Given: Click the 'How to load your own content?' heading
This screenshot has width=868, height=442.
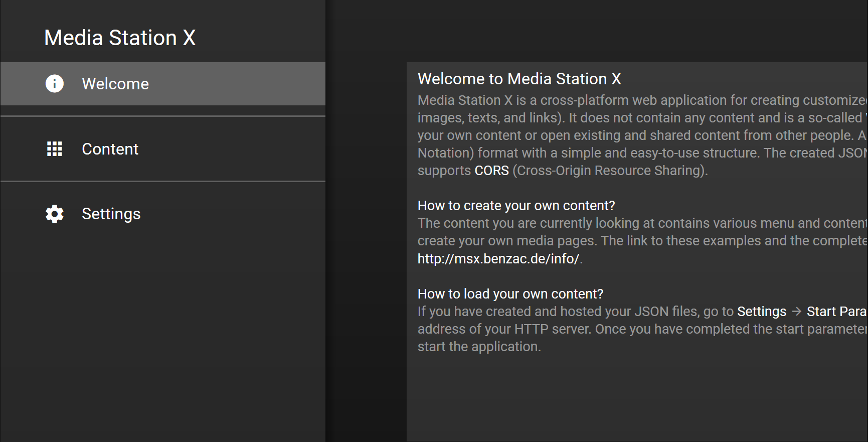Looking at the screenshot, I should coord(510,294).
